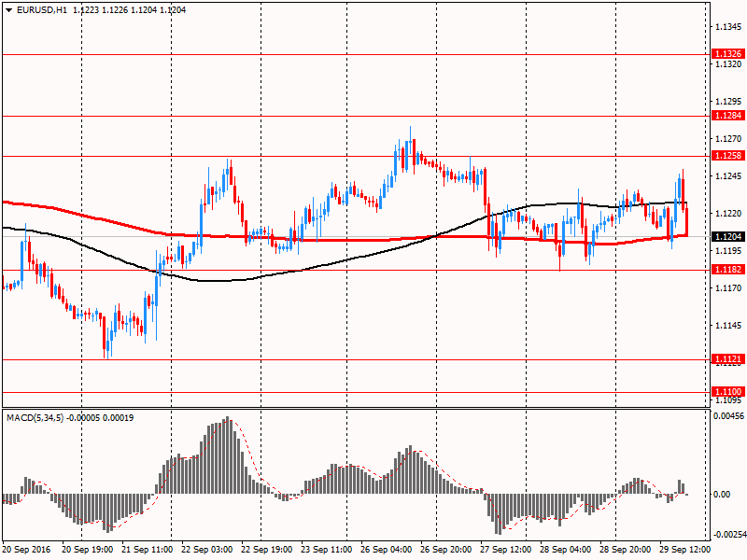
Task: Select the 28 Sep 20:00 time axis label
Action: coord(625,550)
